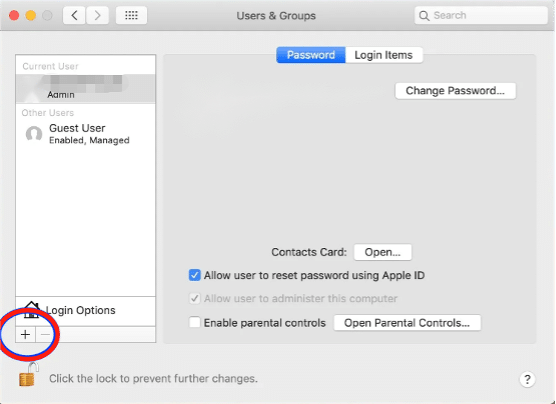Screen dimensions: 556x404
Task: Click Change Password button
Action: 455,91
